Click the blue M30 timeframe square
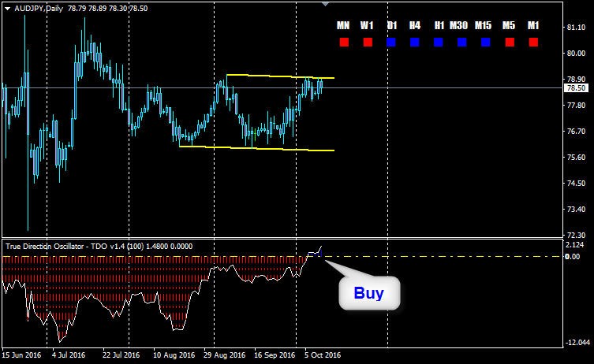594x364 pixels. pos(462,42)
